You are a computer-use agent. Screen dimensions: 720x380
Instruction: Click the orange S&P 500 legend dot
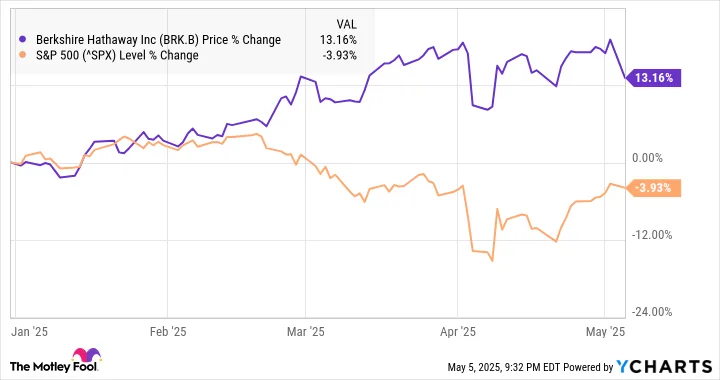pos(22,56)
